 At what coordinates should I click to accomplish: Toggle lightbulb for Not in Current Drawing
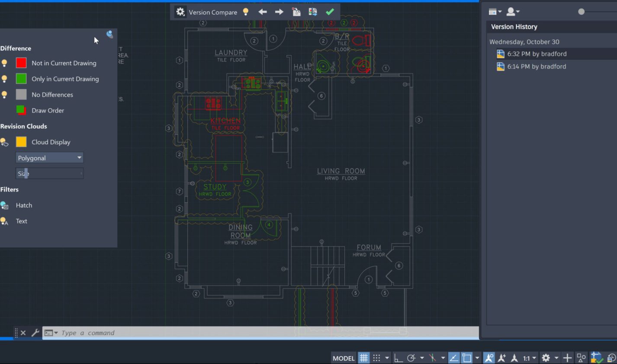(x=4, y=63)
